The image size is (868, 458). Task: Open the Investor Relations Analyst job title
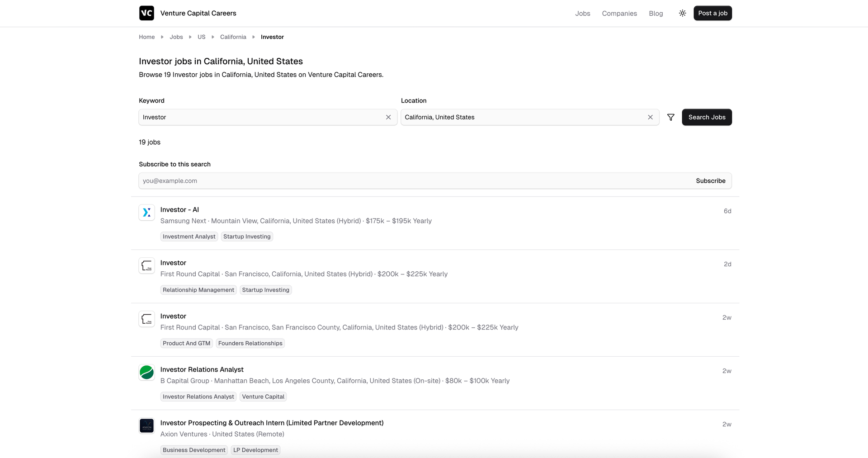tap(202, 369)
